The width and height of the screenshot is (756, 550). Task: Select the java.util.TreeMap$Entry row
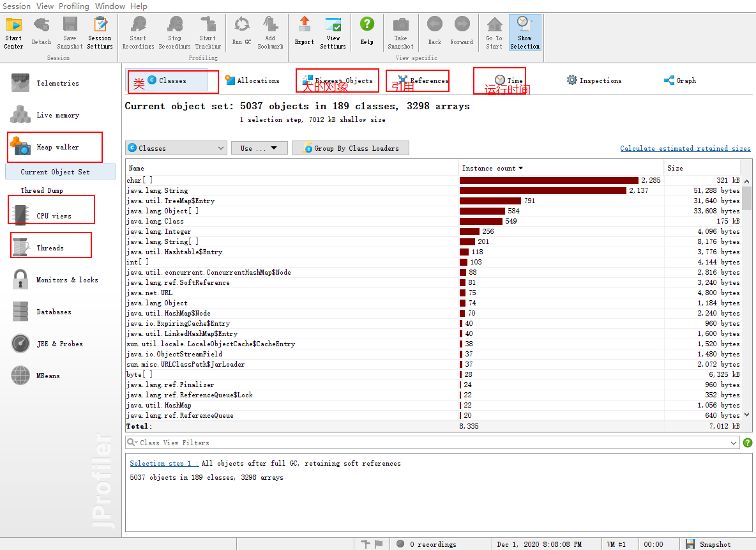point(433,201)
